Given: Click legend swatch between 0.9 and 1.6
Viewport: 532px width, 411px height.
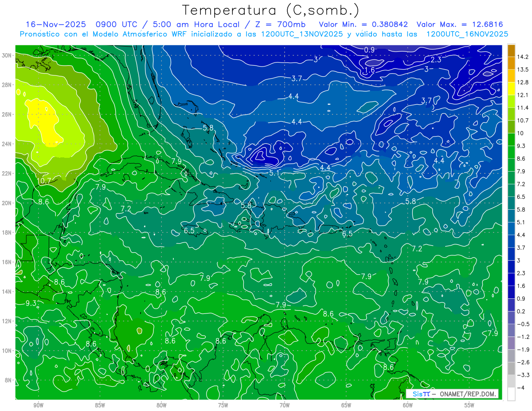Looking at the screenshot, I should (511, 292).
